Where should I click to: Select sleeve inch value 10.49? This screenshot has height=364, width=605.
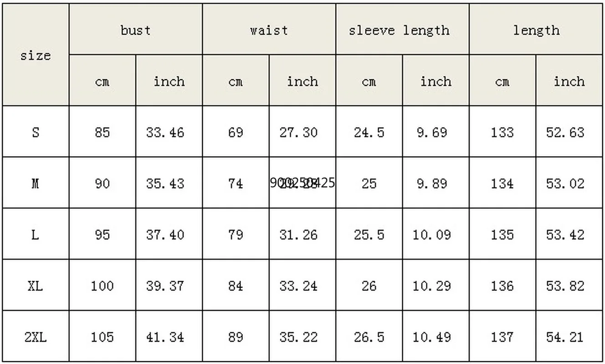pos(431,337)
